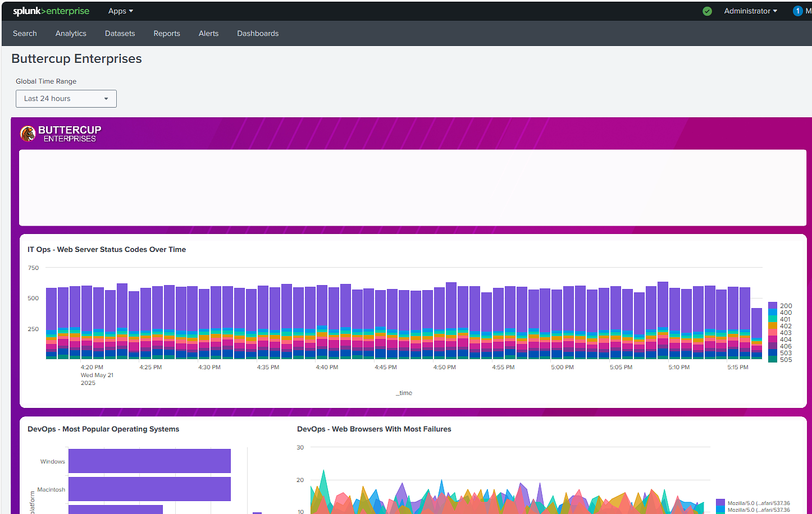Viewport: 812px width, 514px height.
Task: Click the Buttercup Enterprises pony logo
Action: [x=28, y=134]
